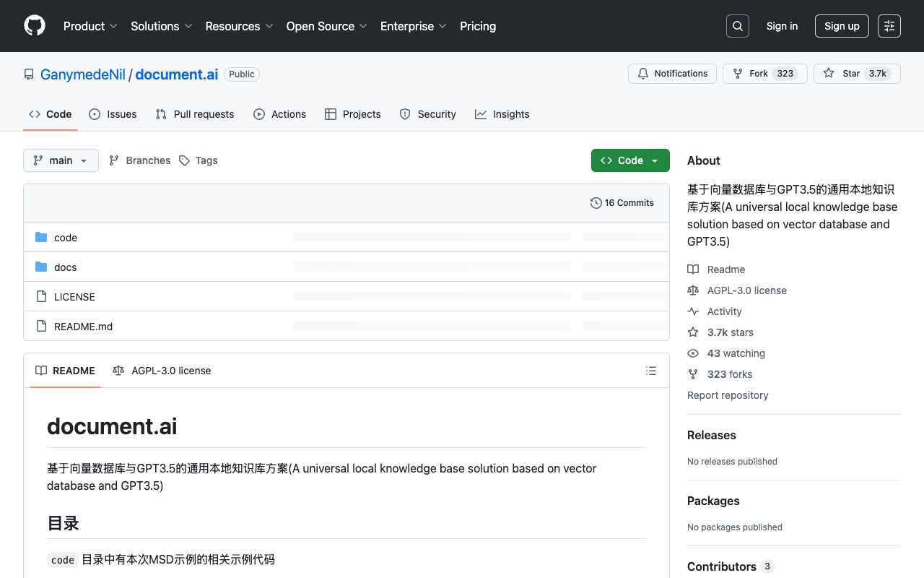Open the Packages section heading
The height and width of the screenshot is (578, 924).
713,501
